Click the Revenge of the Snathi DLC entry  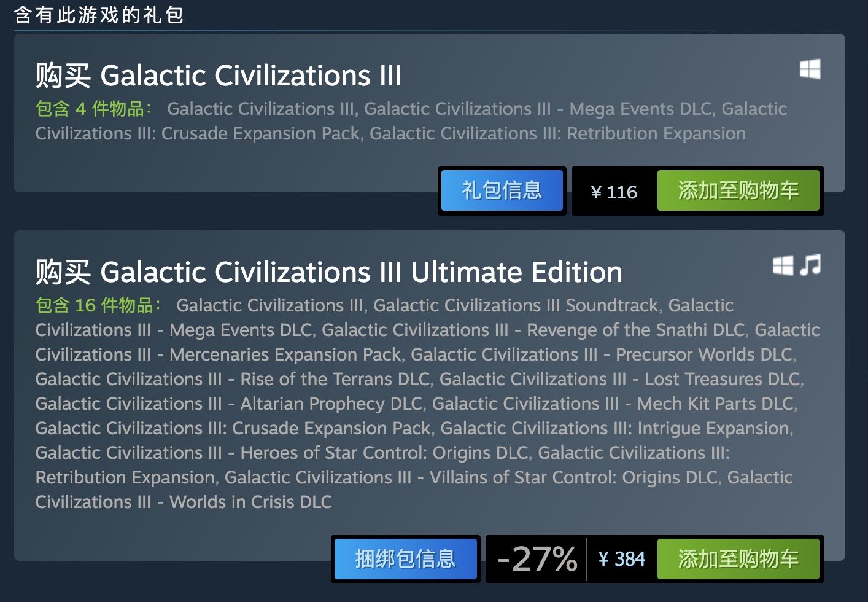[533, 330]
